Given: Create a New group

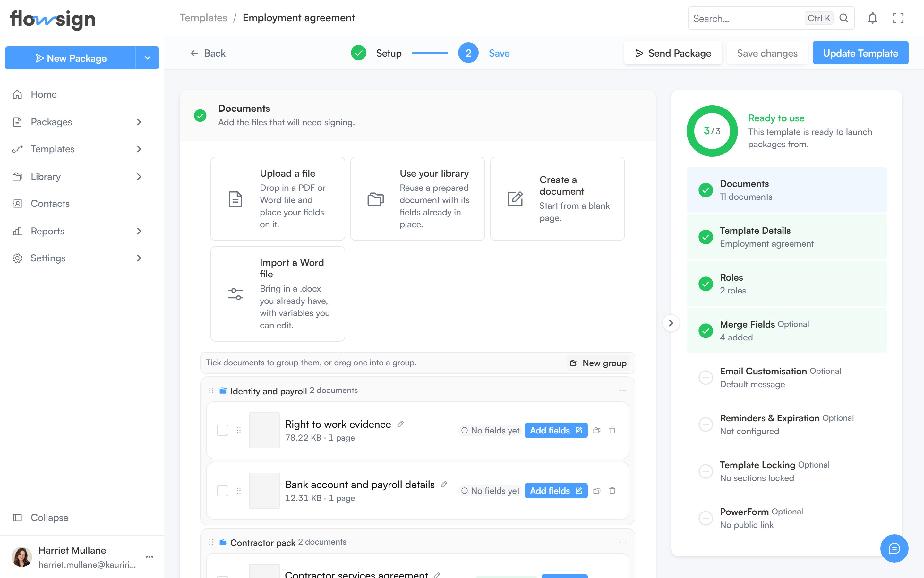Looking at the screenshot, I should 598,363.
